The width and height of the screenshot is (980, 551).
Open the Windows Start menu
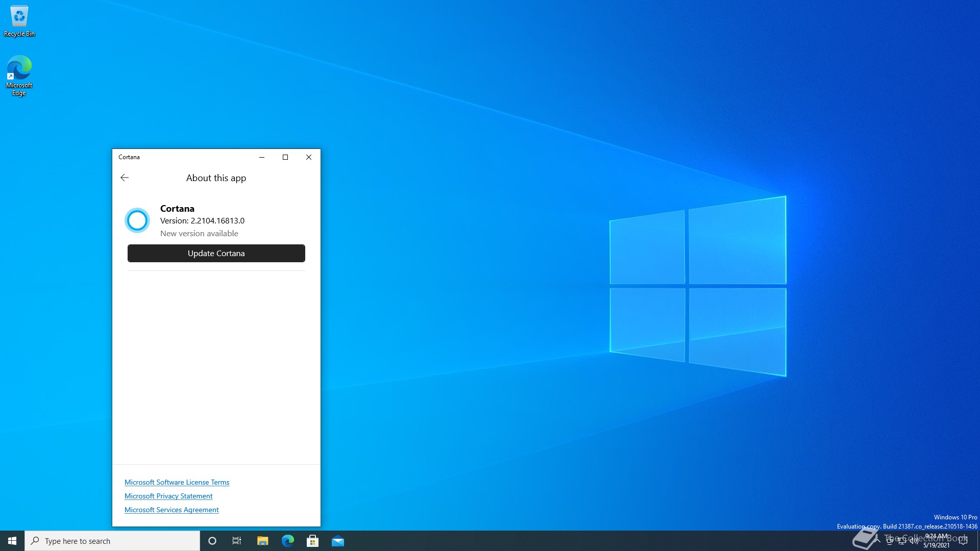click(12, 541)
